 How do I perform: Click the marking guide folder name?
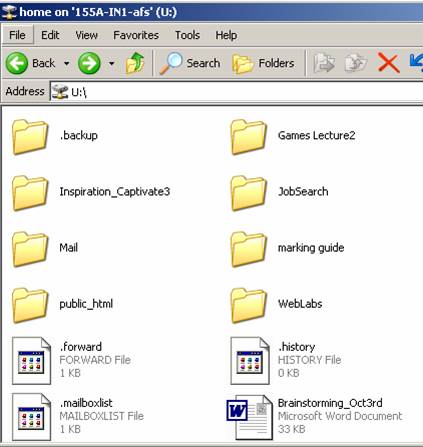tap(311, 248)
